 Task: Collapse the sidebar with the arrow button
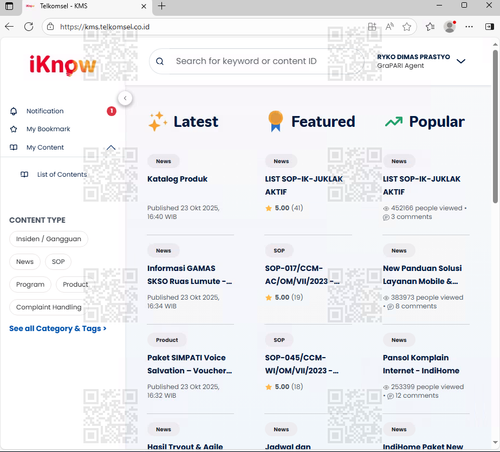click(125, 98)
